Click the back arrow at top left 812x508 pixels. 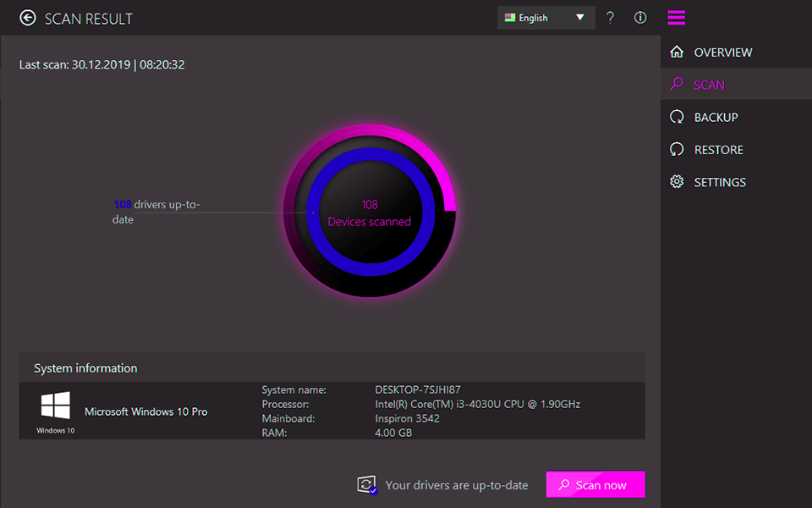click(26, 17)
